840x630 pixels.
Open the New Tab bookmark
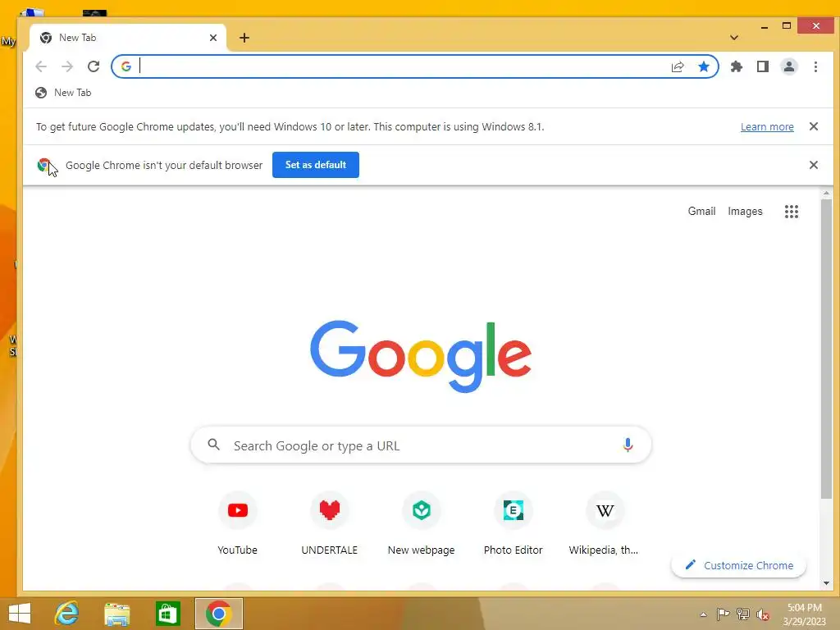coord(63,93)
